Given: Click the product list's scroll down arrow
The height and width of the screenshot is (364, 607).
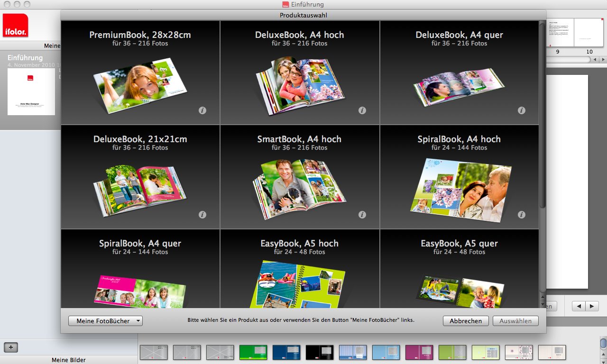Looking at the screenshot, I should (543, 304).
